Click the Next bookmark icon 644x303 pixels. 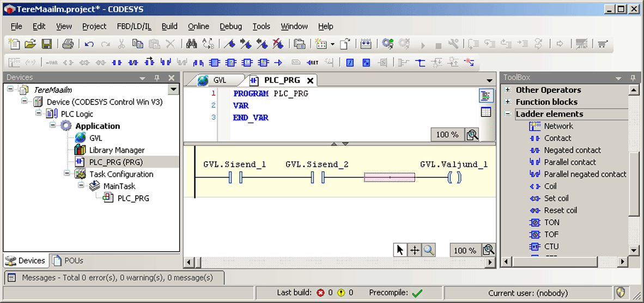[246, 44]
